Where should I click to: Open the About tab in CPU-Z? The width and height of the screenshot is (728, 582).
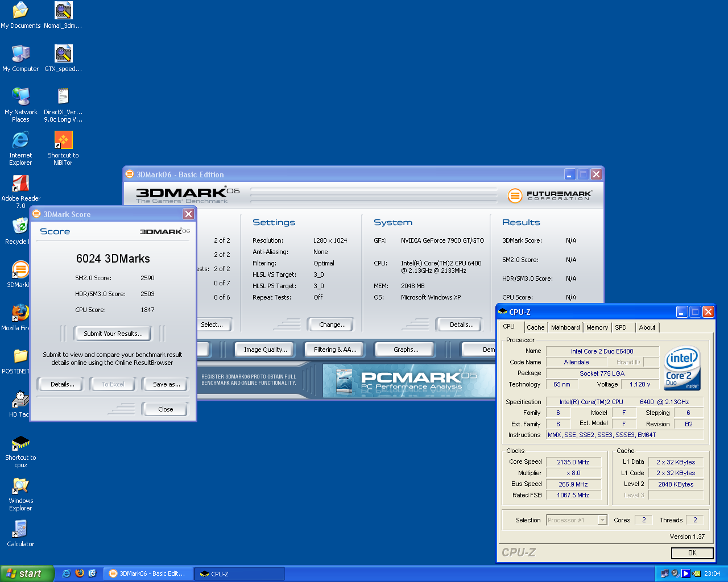point(647,327)
